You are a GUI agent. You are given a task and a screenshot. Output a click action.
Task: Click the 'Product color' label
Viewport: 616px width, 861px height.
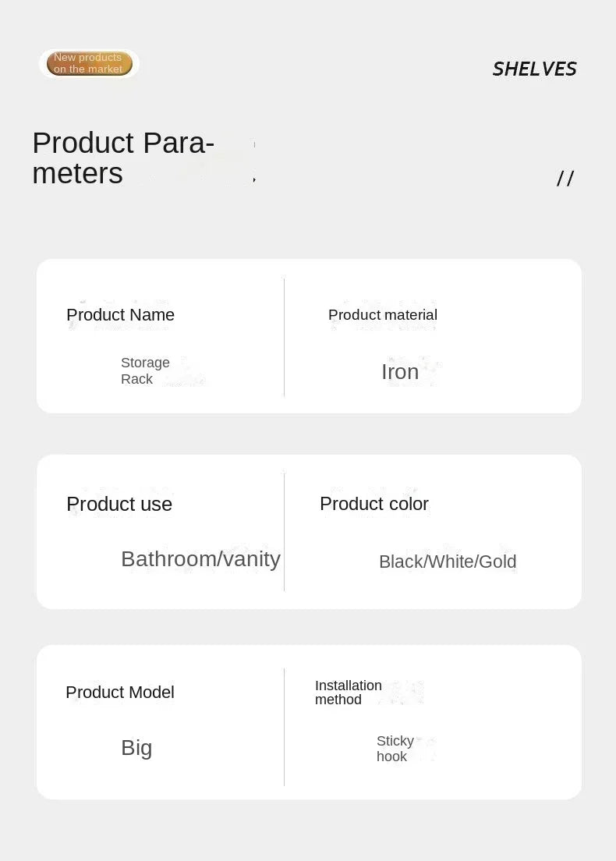374,504
